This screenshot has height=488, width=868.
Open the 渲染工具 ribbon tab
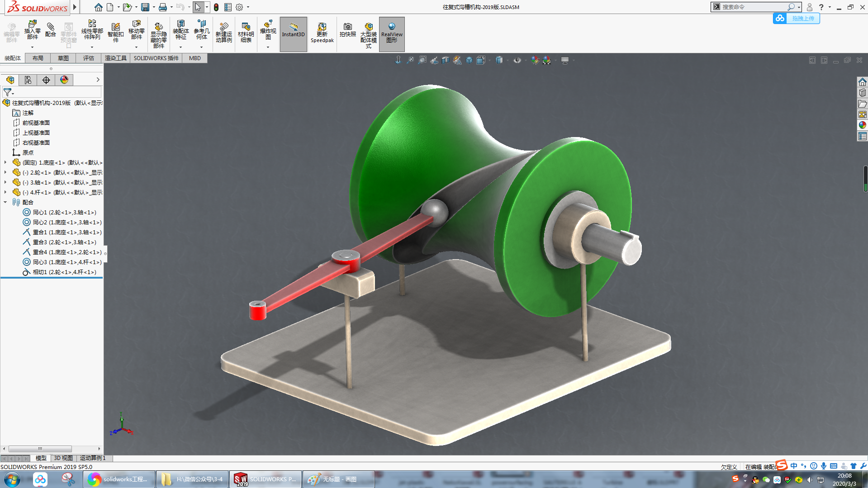(x=116, y=58)
